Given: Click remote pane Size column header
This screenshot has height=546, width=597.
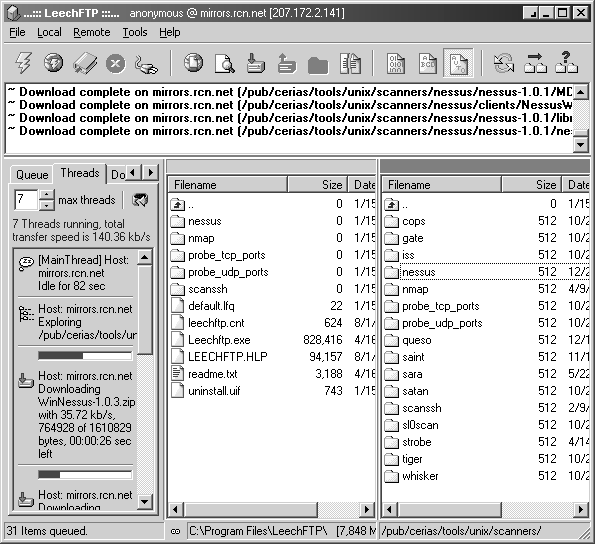Looking at the screenshot, I should (x=532, y=185).
